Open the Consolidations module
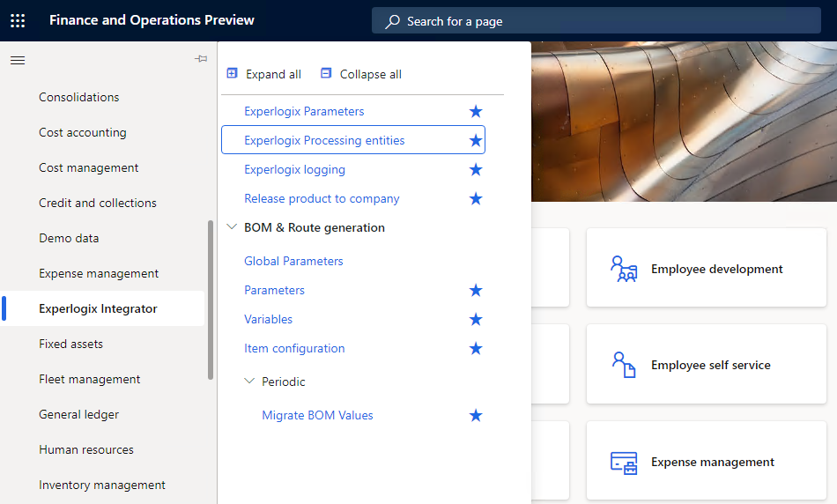Viewport: 837px width, 504px height. coord(79,97)
